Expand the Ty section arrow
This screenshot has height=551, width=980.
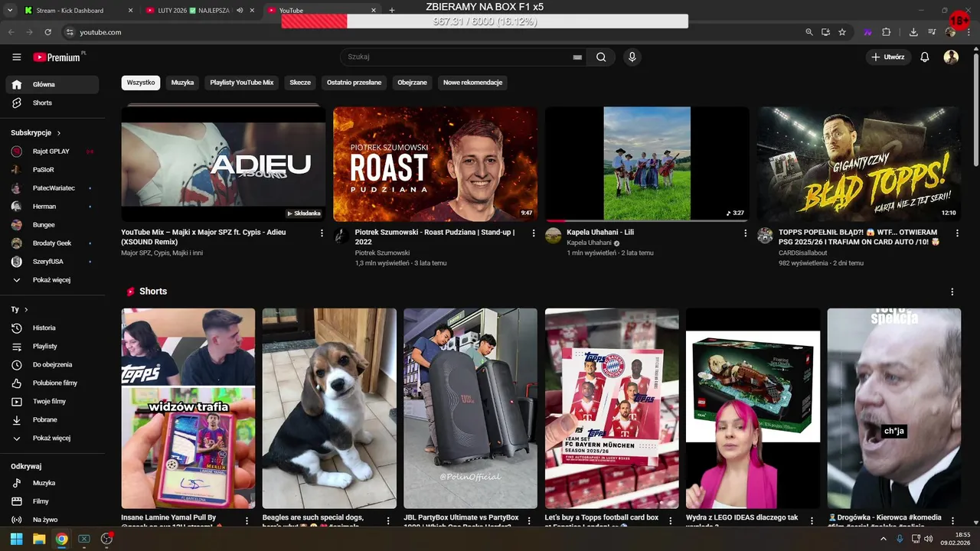click(x=26, y=310)
